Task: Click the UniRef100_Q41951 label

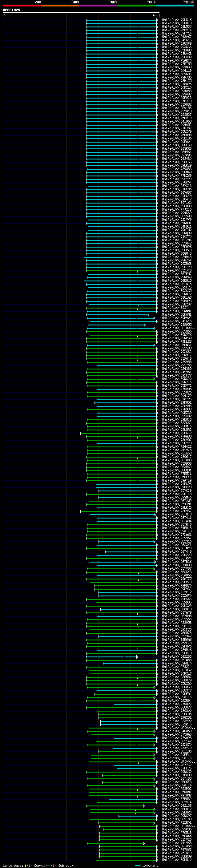Action: [176, 372]
